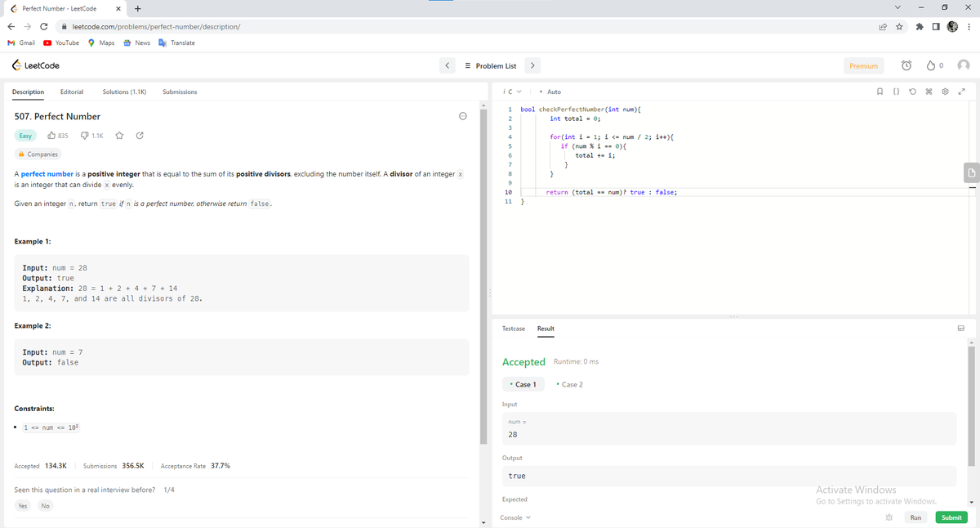980x528 pixels.
Task: Open Gmail bookmark
Action: coord(21,43)
